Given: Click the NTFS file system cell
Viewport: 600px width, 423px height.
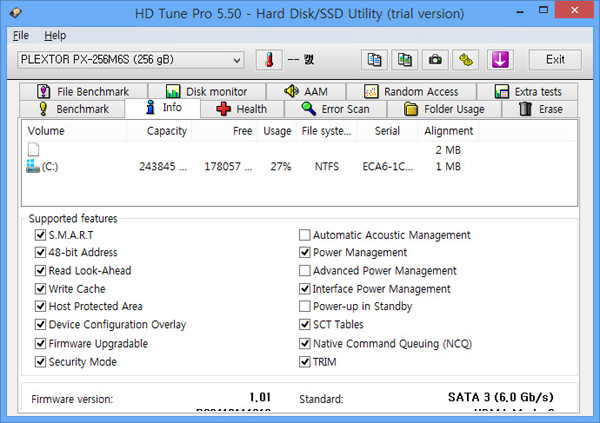Looking at the screenshot, I should [326, 167].
